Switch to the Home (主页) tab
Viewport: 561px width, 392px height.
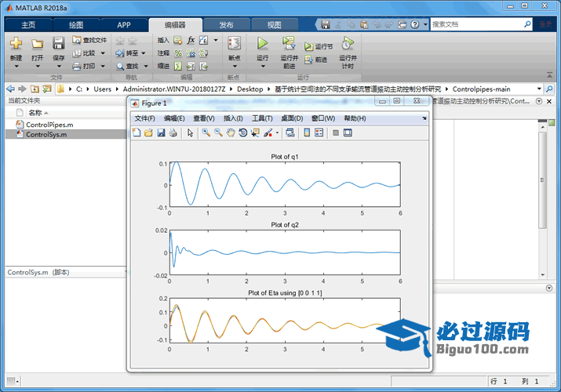pyautogui.click(x=28, y=25)
